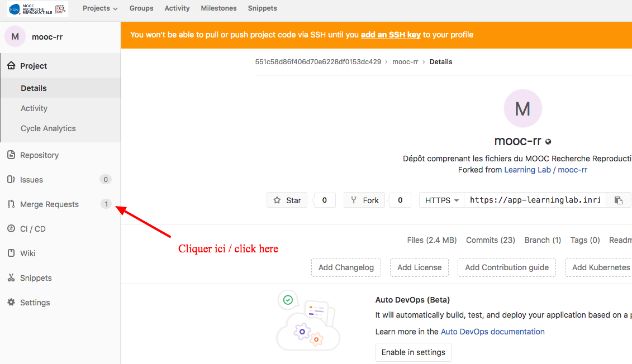
Task: Copy the project URL with clipboard icon
Action: point(618,200)
